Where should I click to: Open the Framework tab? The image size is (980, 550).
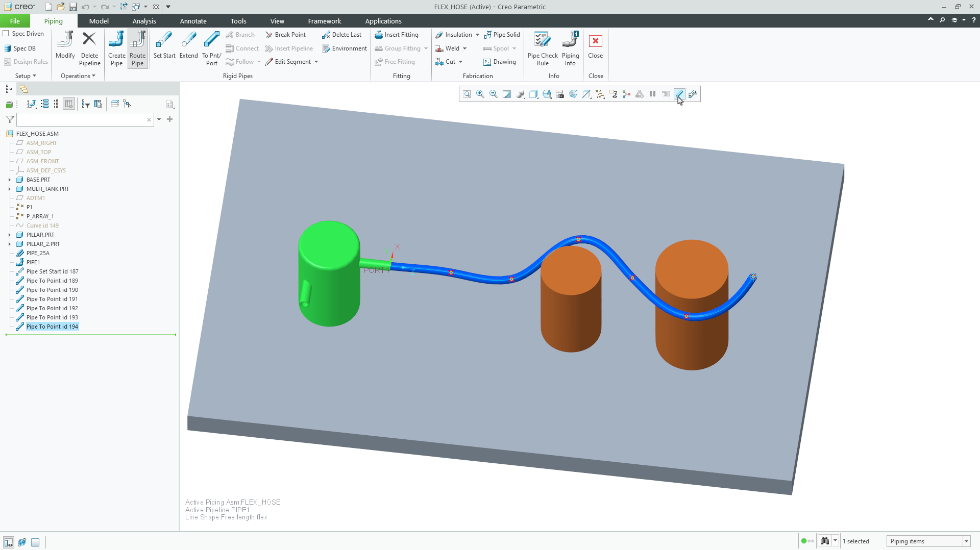click(324, 21)
